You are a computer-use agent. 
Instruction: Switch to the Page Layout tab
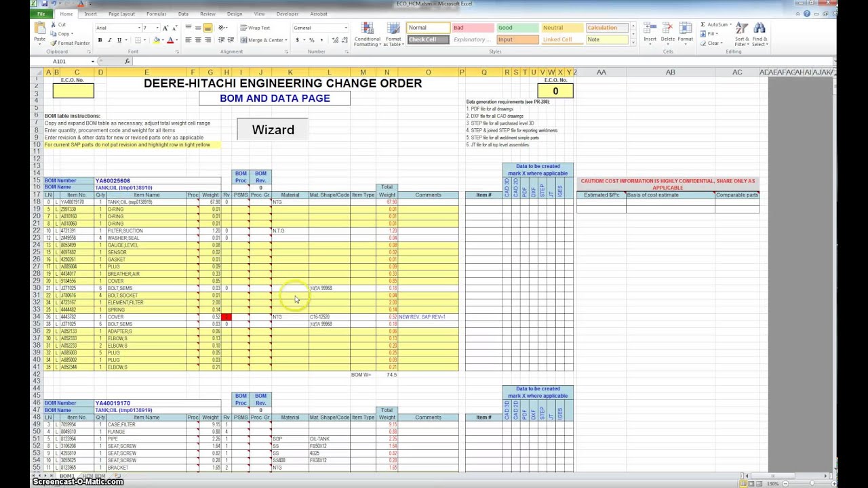point(121,14)
